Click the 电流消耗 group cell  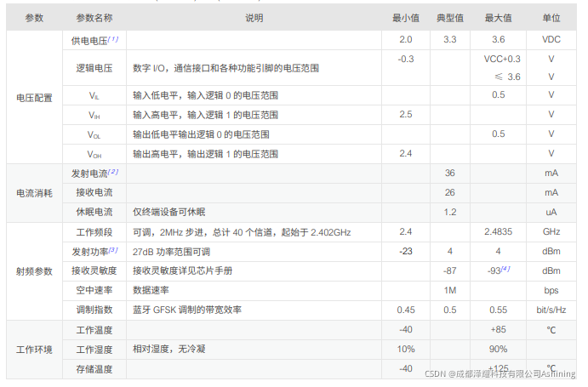[x=34, y=193]
